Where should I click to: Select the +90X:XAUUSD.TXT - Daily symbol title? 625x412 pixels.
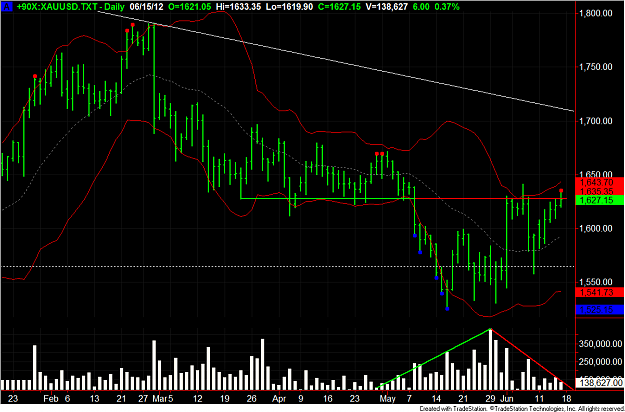[x=72, y=6]
